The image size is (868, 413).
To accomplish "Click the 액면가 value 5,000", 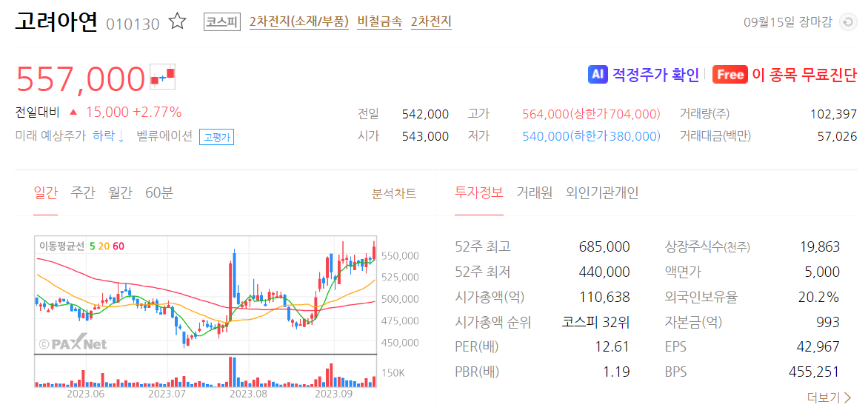I will click(823, 272).
